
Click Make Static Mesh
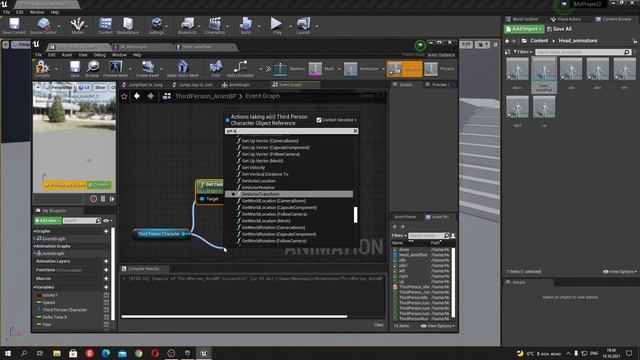click(182, 69)
